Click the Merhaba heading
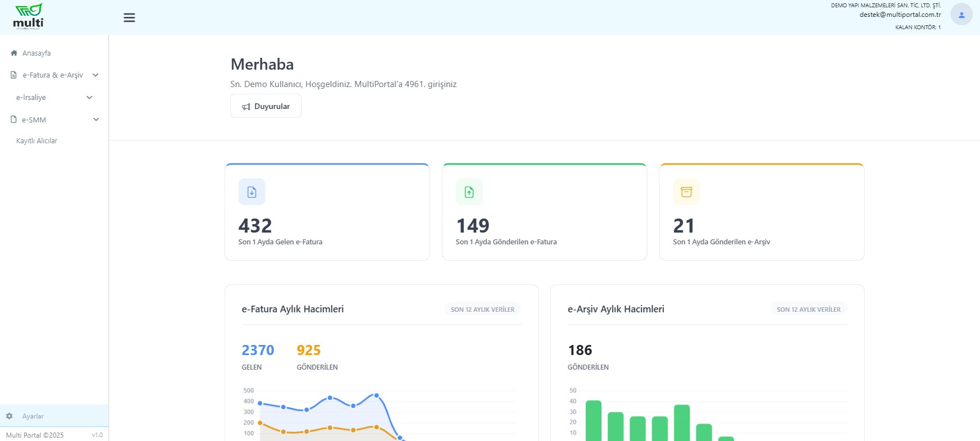980x441 pixels. (x=262, y=64)
